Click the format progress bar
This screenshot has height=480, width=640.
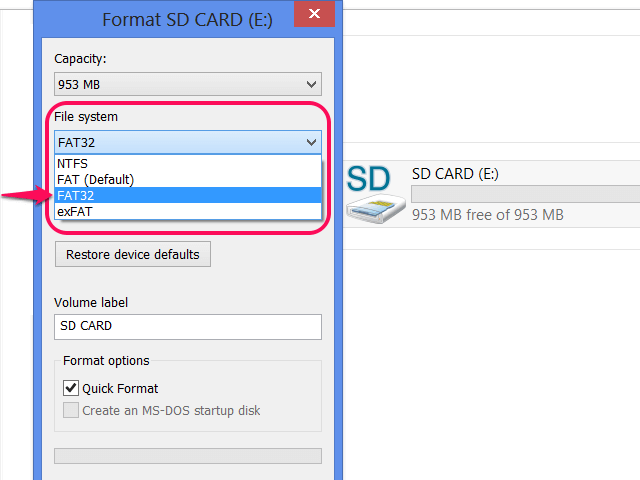click(x=188, y=456)
